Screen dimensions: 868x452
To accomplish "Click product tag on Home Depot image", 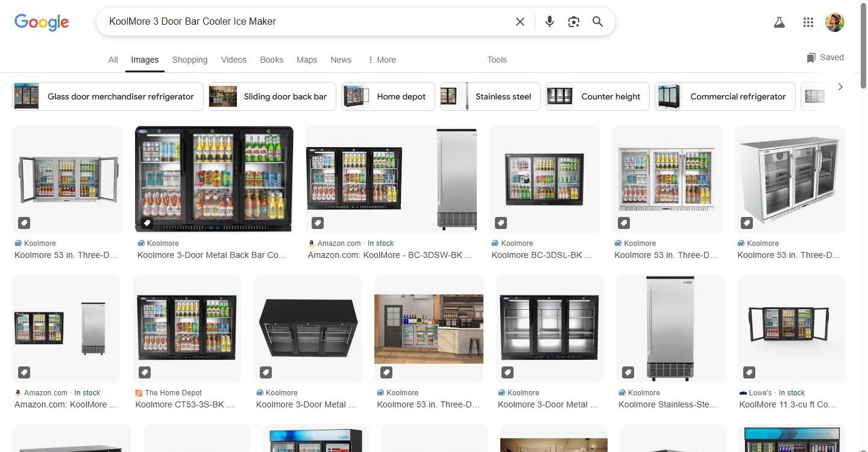I will tap(145, 372).
